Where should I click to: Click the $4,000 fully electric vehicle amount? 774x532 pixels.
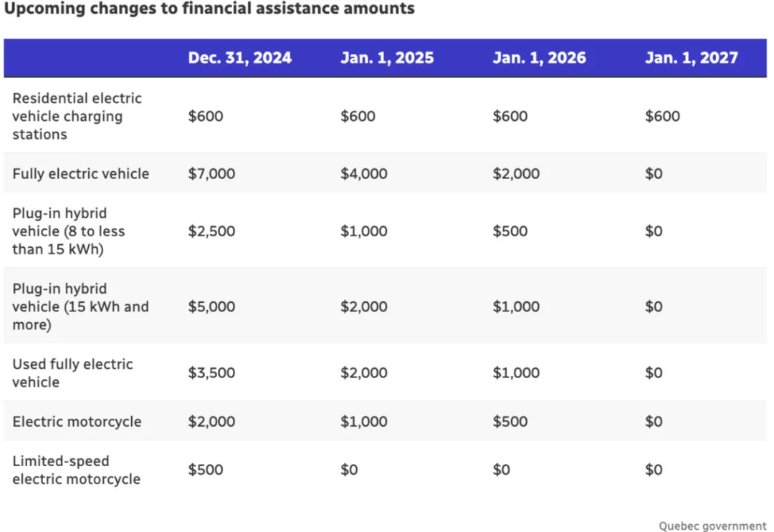pos(363,174)
